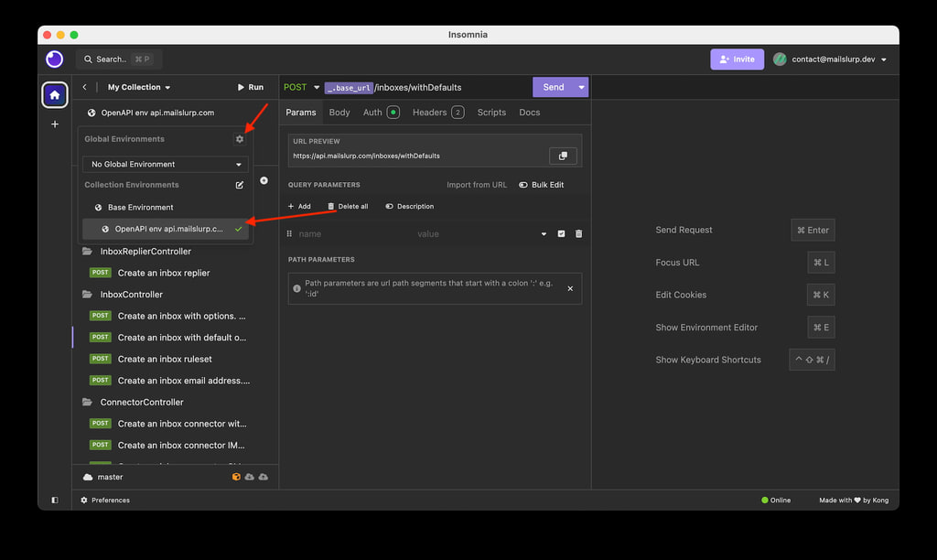Push changes with cloud upload icon

point(264,477)
